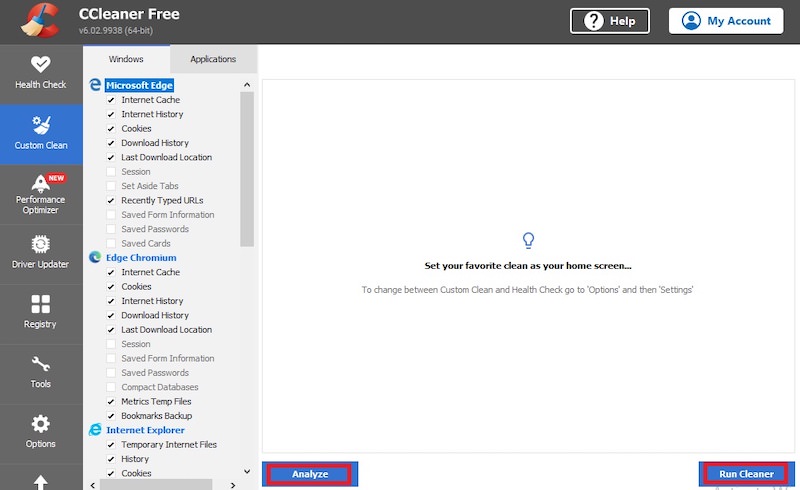Viewport: 800px width, 490px height.
Task: Uncheck Bookmarks Backup
Action: pyautogui.click(x=111, y=416)
